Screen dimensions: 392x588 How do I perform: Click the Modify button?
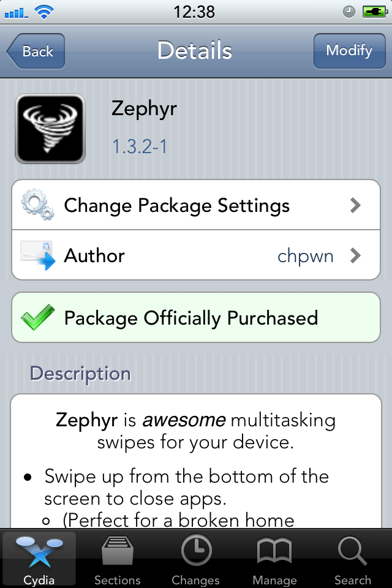pyautogui.click(x=349, y=51)
